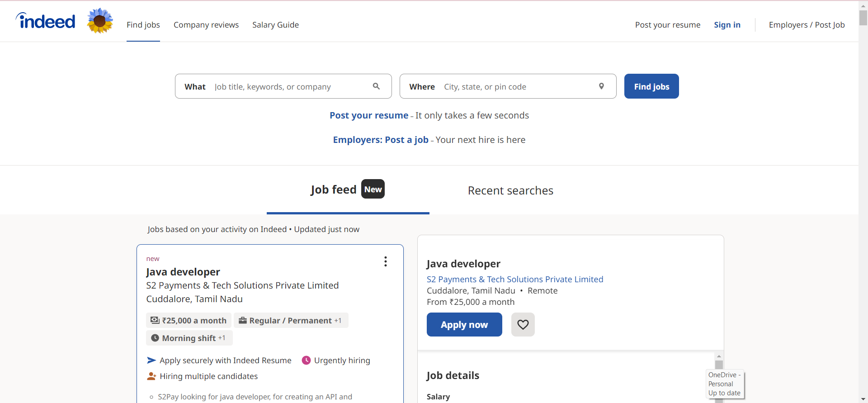Image resolution: width=868 pixels, height=403 pixels.
Task: Click the ₹25,000 a month salary tag
Action: (x=189, y=320)
